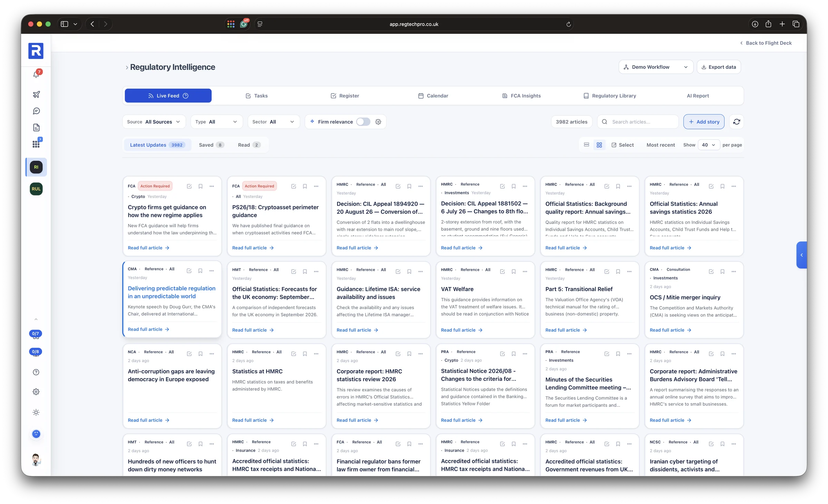Show Read articles tab

(x=249, y=145)
